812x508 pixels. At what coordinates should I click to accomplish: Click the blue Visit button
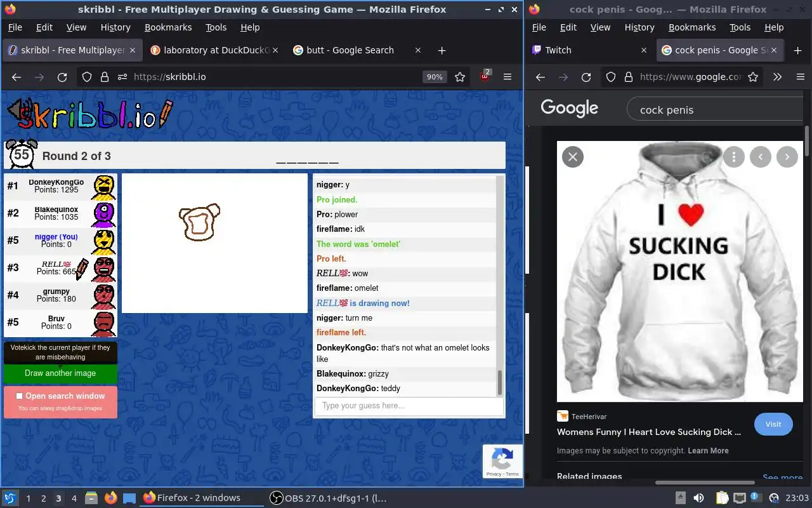(x=773, y=424)
